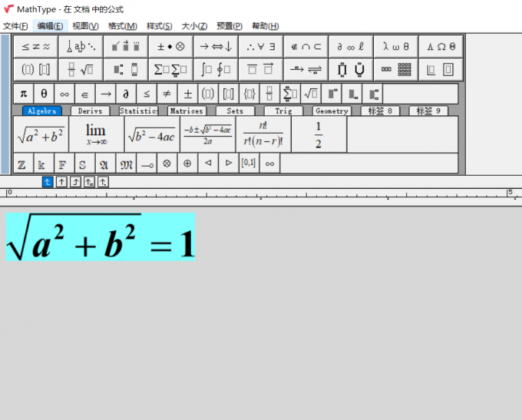Switch to the Trig tab

pos(283,111)
